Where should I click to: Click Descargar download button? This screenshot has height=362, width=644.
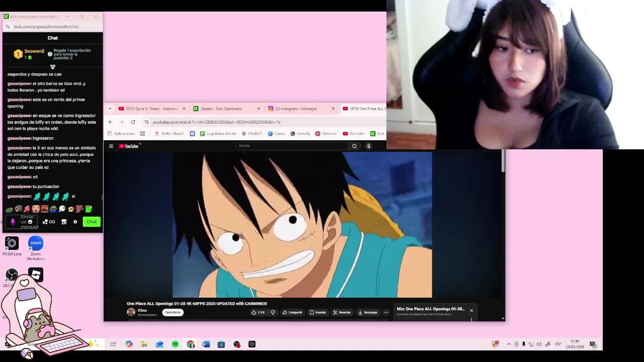pyautogui.click(x=368, y=312)
